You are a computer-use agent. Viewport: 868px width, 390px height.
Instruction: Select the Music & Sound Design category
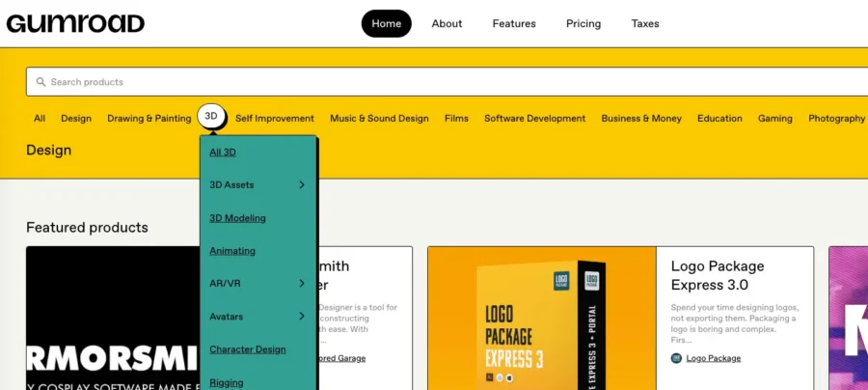(379, 118)
